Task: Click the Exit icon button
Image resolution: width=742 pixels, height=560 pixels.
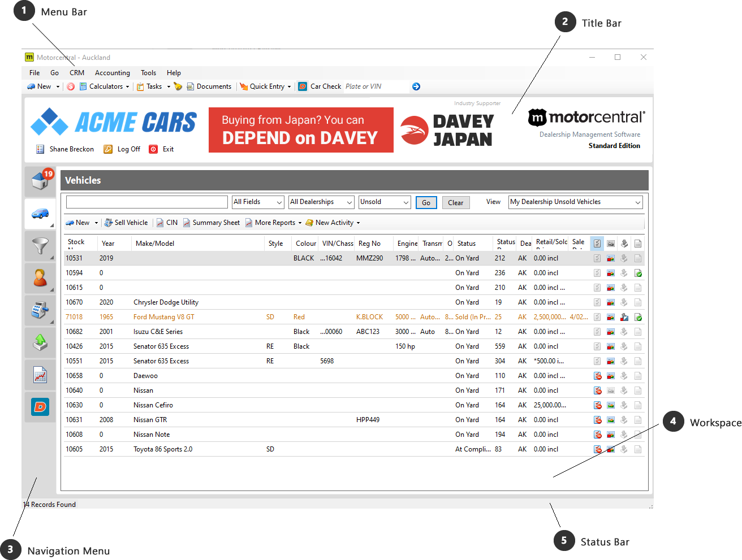Action: coord(153,149)
